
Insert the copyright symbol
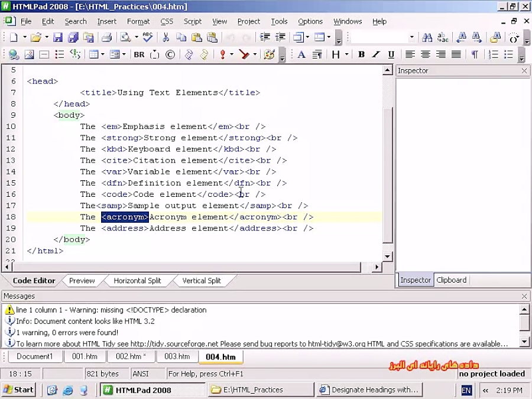pos(170,54)
